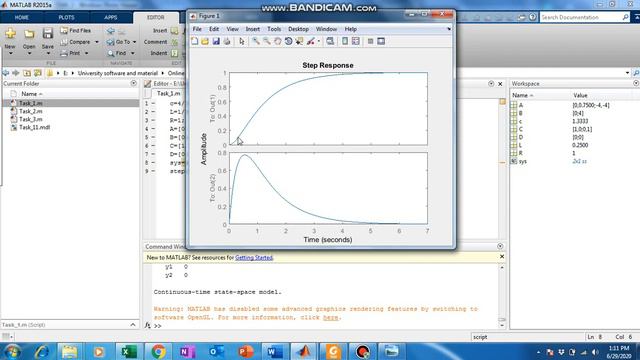Activate Zoom In tool in Figure 1
The width and height of the screenshot is (640, 360).
click(x=256, y=41)
